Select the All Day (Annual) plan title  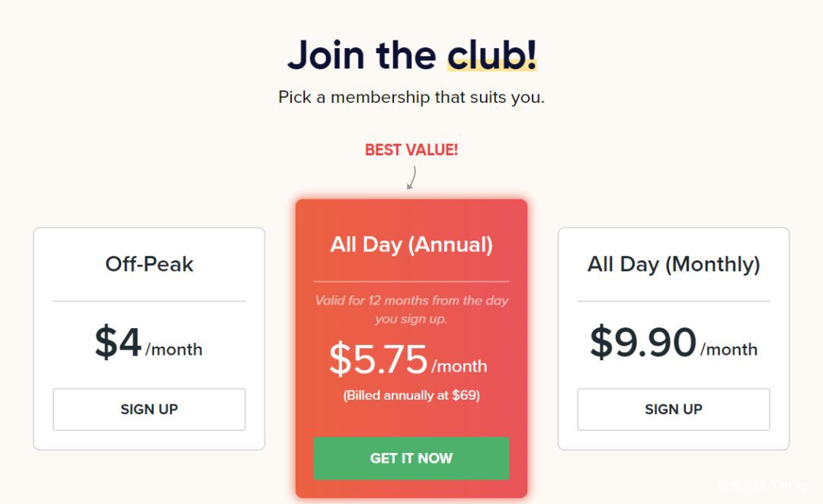pyautogui.click(x=411, y=244)
